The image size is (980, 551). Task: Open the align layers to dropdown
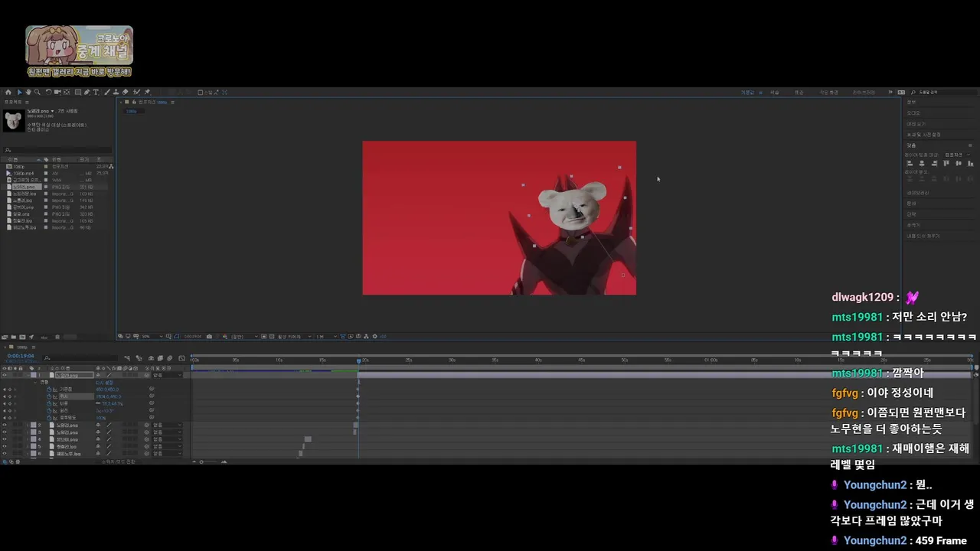(x=958, y=155)
